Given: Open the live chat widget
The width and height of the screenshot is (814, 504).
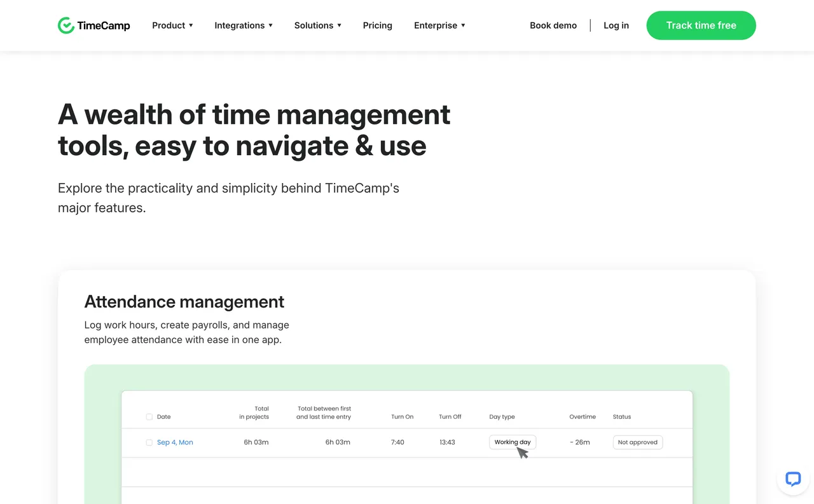Looking at the screenshot, I should tap(792, 479).
